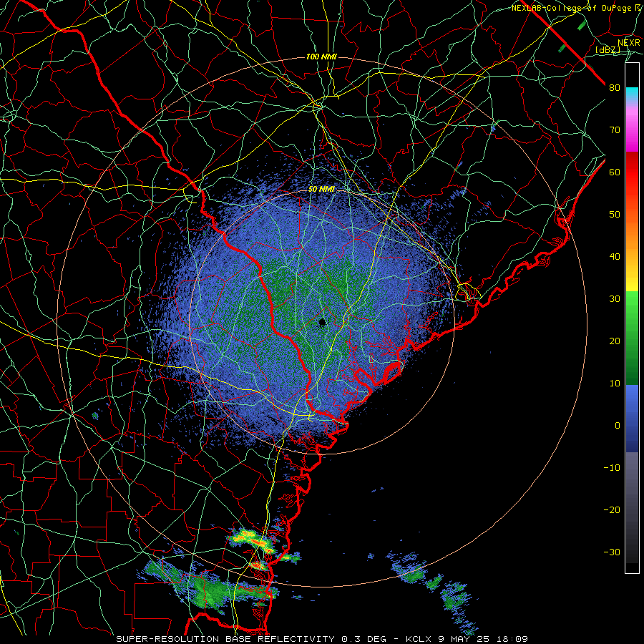Click the blue segment of the dBZ color bar
The height and width of the screenshot is (644, 644).
[632, 418]
